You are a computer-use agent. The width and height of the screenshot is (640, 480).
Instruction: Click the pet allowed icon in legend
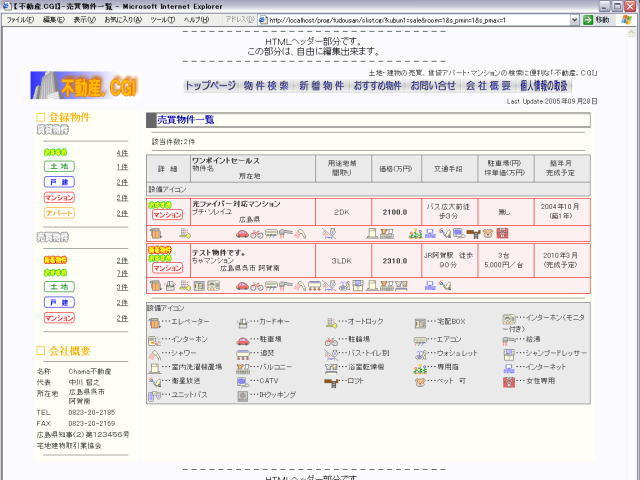[422, 381]
